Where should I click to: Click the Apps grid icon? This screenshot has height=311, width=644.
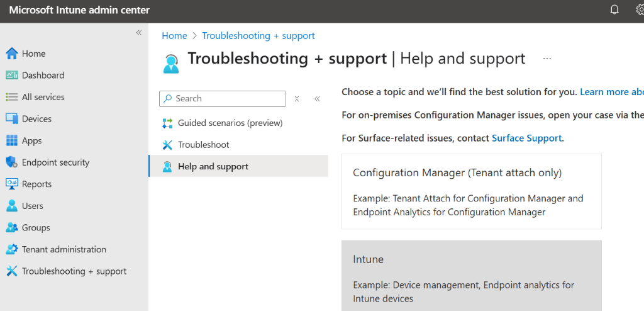coord(12,140)
